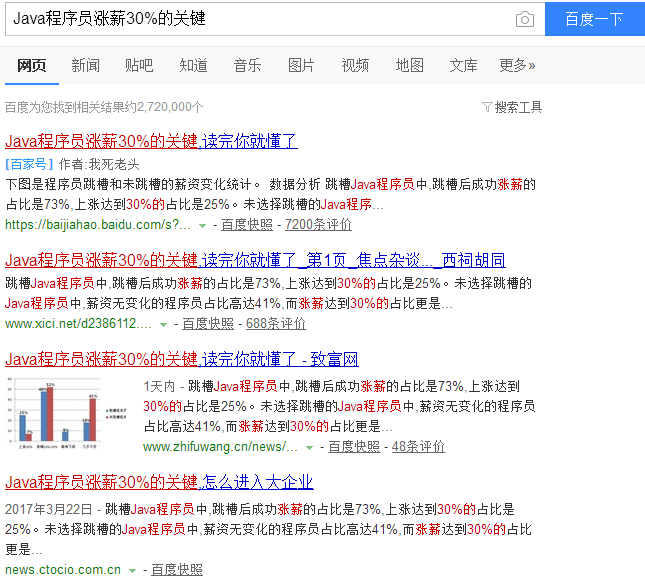Expand the 更多» menu
The width and height of the screenshot is (645, 582).
point(517,65)
